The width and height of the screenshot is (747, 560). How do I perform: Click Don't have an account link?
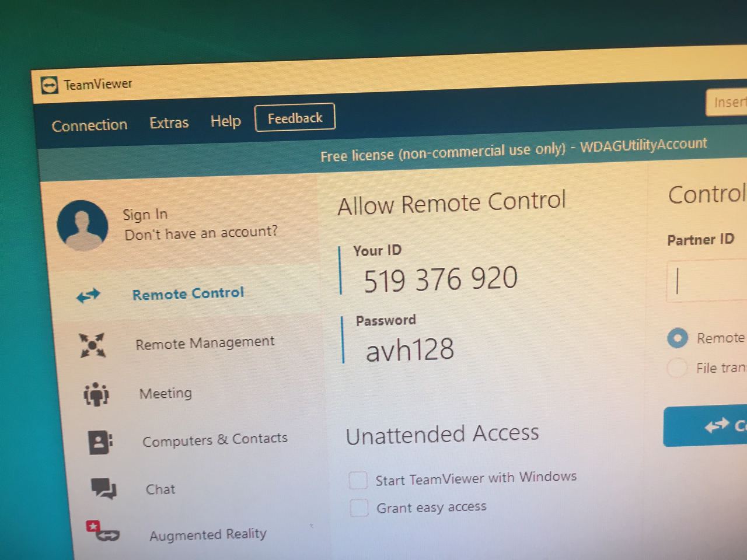(201, 233)
